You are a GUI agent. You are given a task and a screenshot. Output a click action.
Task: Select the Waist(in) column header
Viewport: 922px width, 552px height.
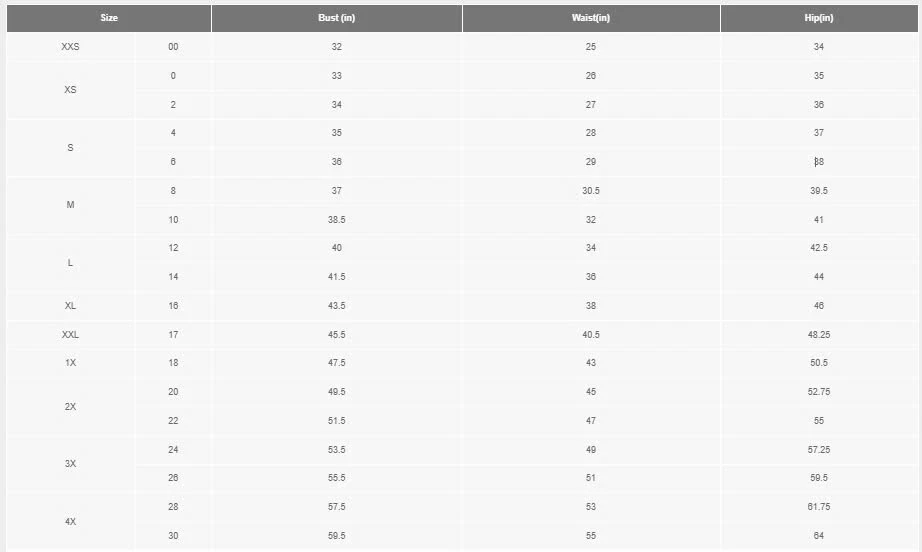click(x=590, y=19)
